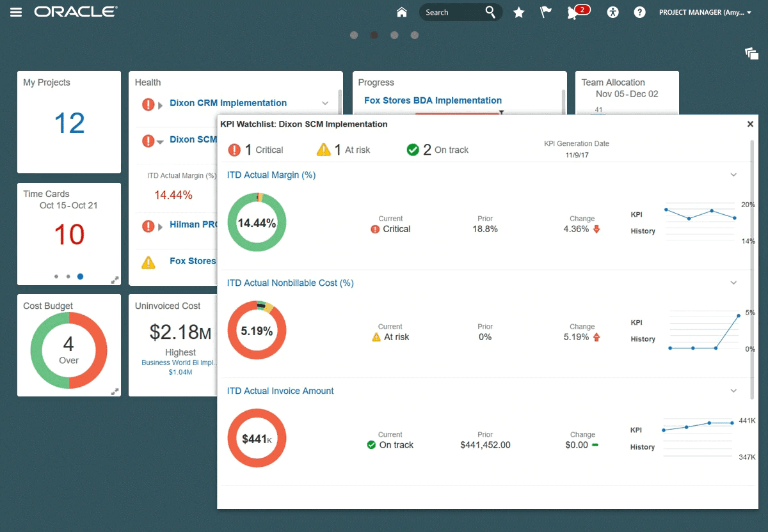
Task: Open the Watchlist flag icon
Action: coord(546,12)
